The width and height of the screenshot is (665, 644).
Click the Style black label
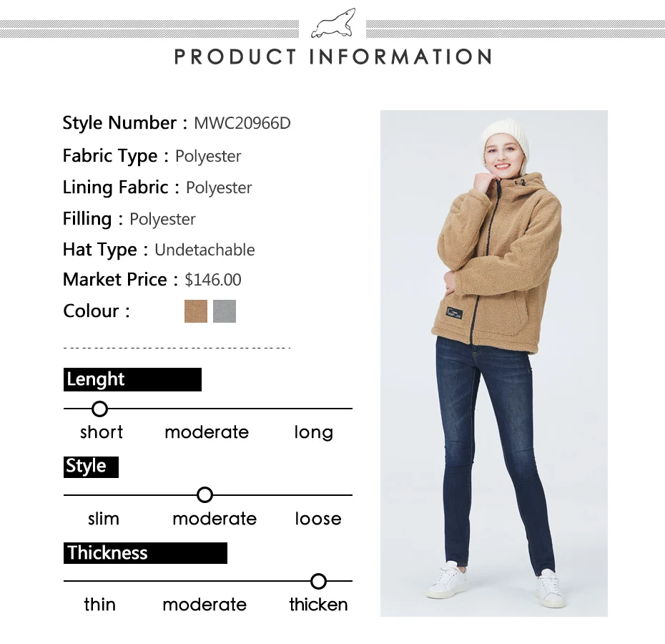(92, 467)
